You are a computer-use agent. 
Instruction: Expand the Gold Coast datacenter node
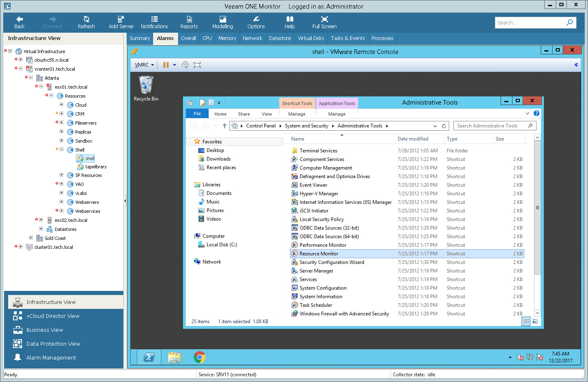31,238
